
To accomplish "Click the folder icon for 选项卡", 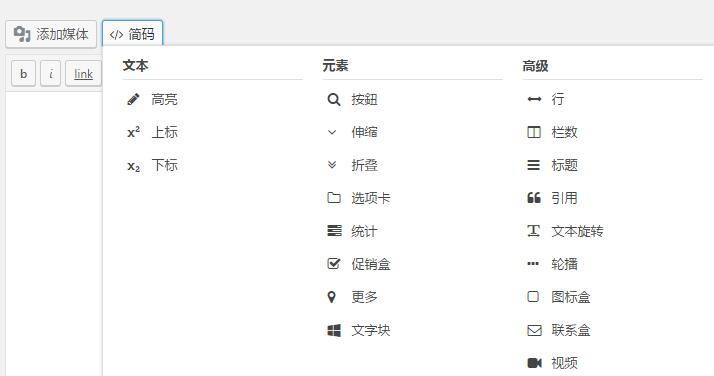I will [334, 198].
